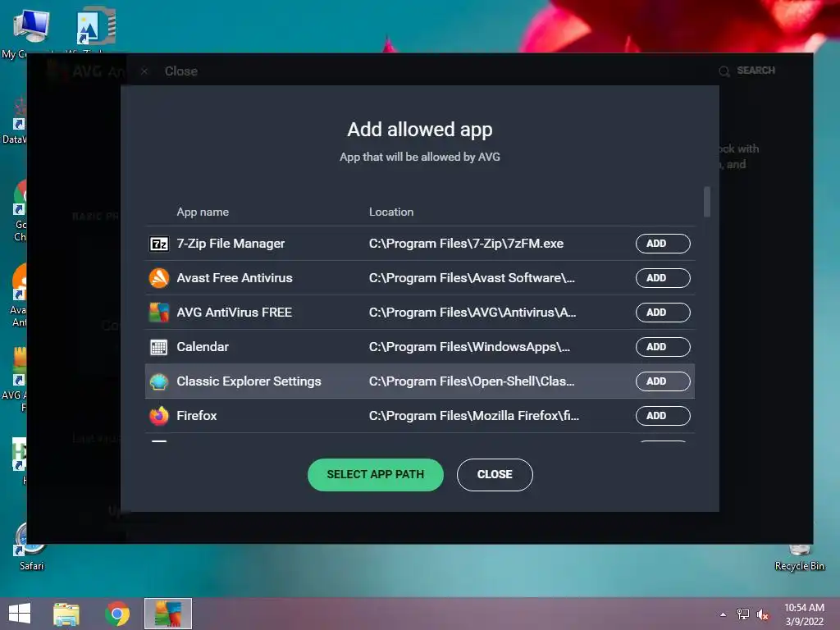The image size is (840, 630).
Task: Click the Firefox app icon in list
Action: (158, 416)
